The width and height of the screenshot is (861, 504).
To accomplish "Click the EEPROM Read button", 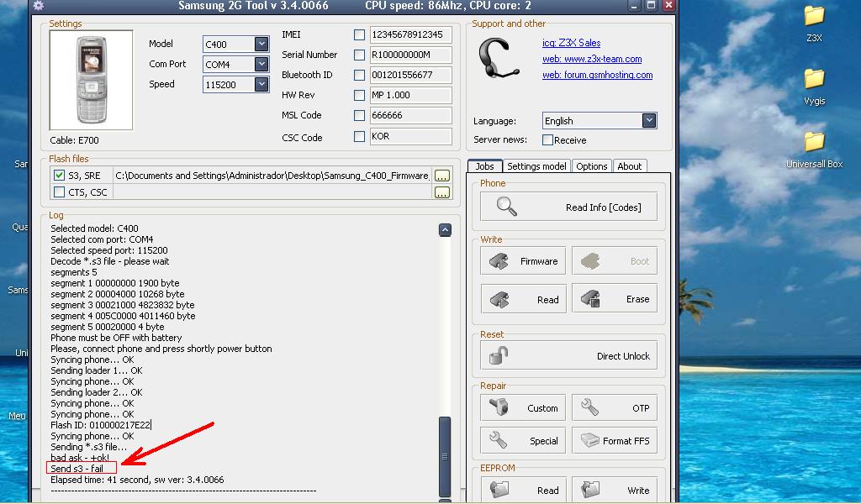I will (x=523, y=489).
